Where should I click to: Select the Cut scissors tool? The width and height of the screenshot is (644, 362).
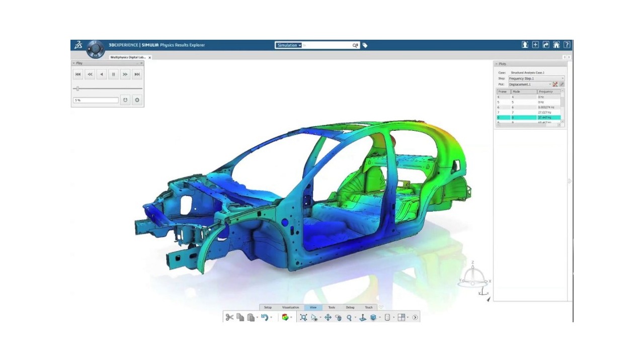point(229,317)
